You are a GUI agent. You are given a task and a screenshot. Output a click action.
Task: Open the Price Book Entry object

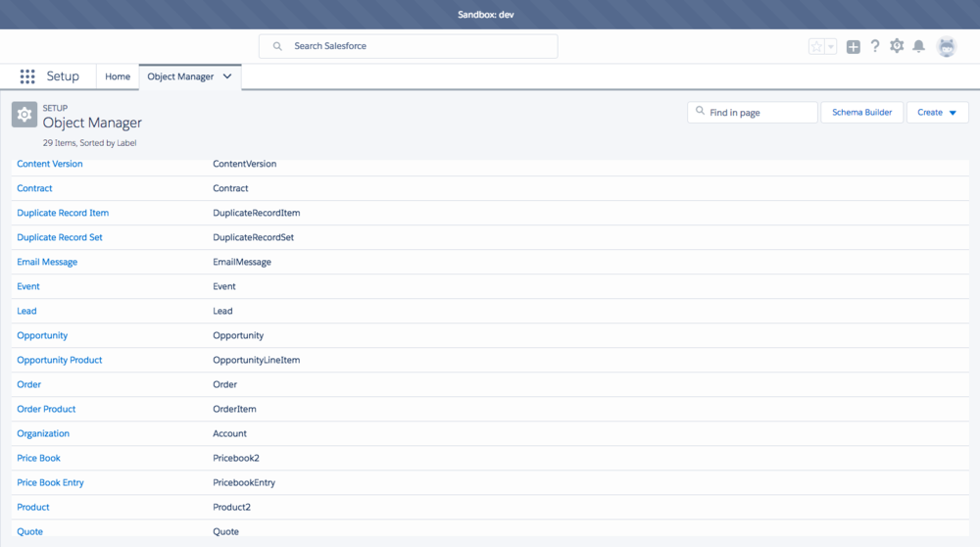50,482
